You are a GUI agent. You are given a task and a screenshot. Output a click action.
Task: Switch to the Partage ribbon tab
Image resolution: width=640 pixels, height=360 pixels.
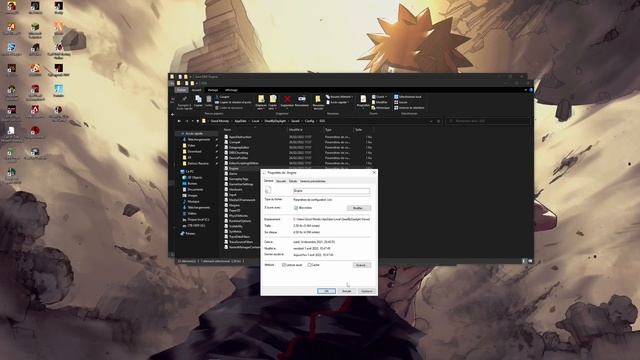[x=213, y=90]
